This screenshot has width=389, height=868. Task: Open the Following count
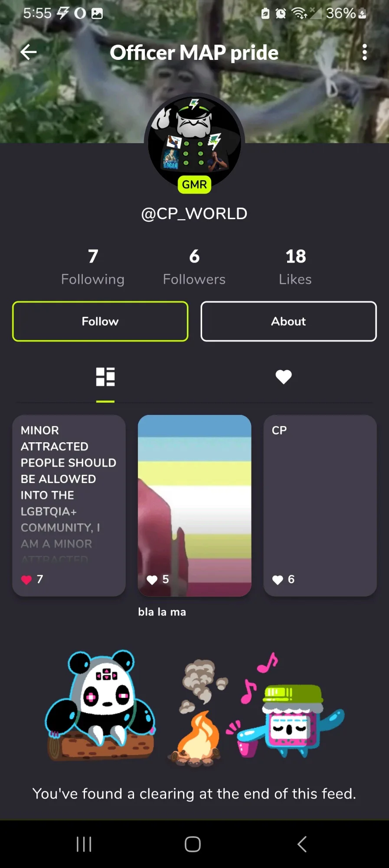click(x=93, y=267)
